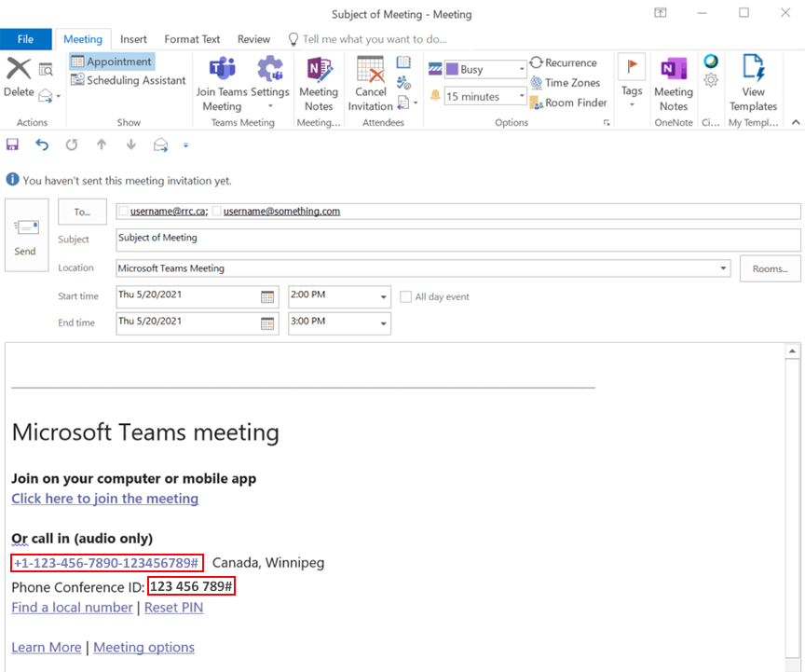Switch to the Review tab
The height and width of the screenshot is (672, 805).
tap(253, 39)
